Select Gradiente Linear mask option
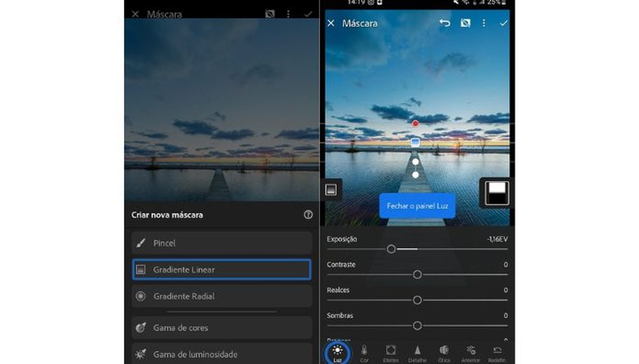This screenshot has height=364, width=639. (221, 269)
